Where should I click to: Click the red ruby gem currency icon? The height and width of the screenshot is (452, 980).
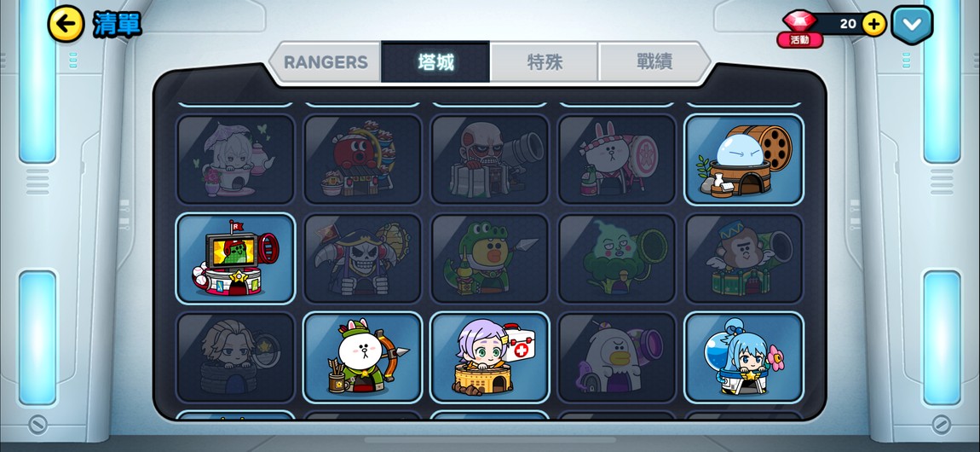(799, 20)
